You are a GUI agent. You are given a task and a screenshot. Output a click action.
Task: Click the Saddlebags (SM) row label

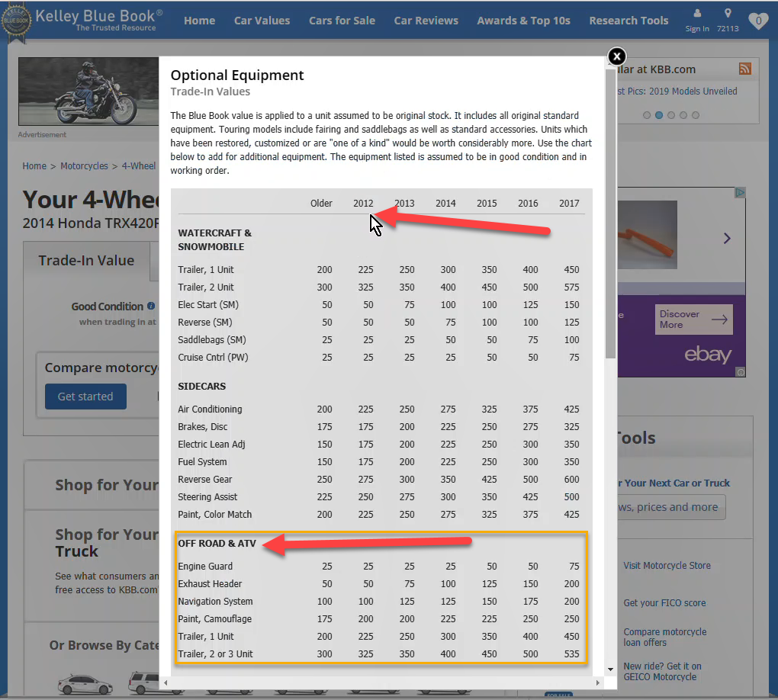pyautogui.click(x=212, y=340)
